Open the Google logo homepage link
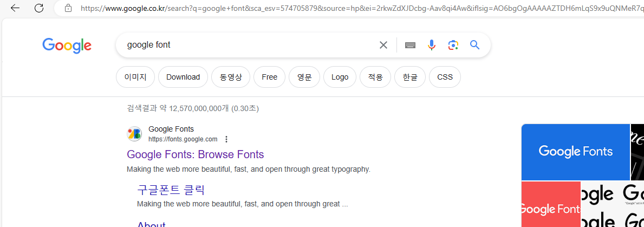 [67, 46]
